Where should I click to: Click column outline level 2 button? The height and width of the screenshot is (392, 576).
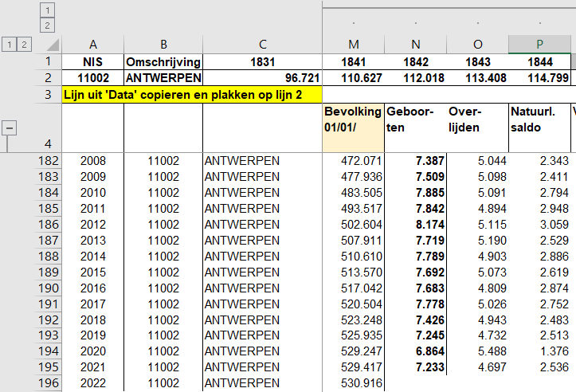point(47,25)
